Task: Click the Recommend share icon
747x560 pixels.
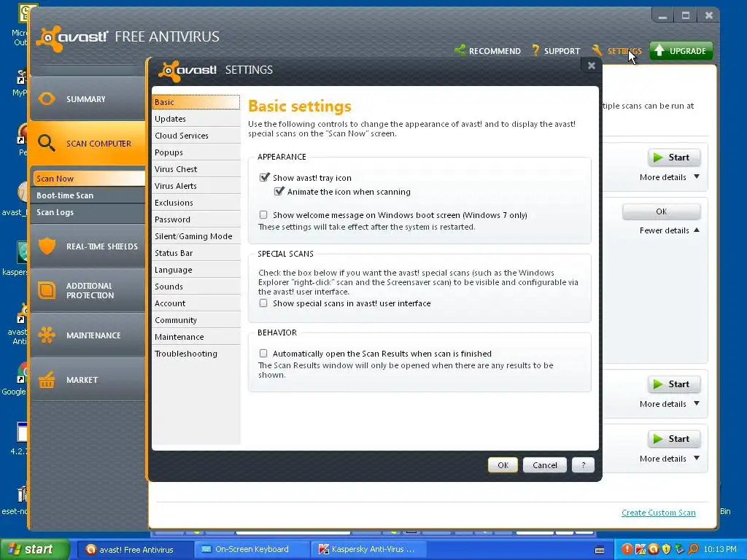Action: tap(460, 50)
